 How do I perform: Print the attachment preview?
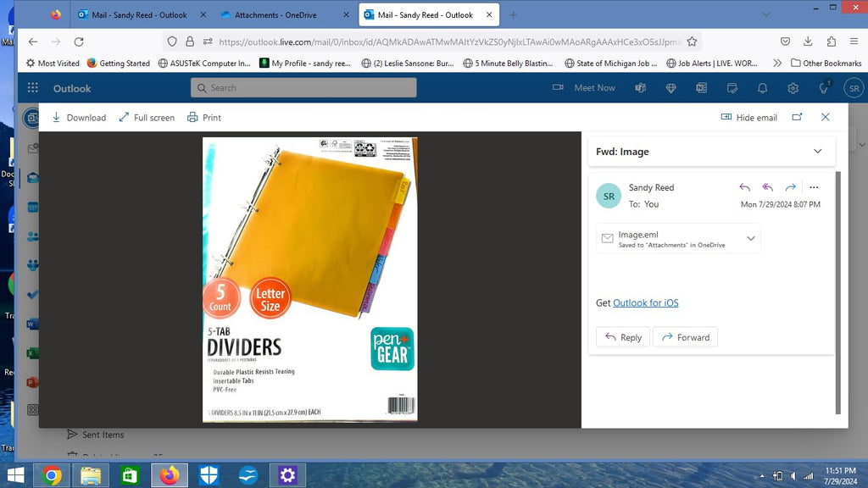(x=204, y=117)
